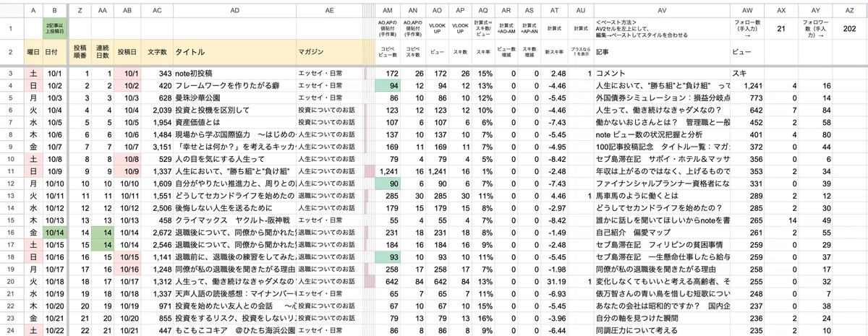The height and width of the screenshot is (336, 868).
Task: Select column header AC
Action: [157, 11]
